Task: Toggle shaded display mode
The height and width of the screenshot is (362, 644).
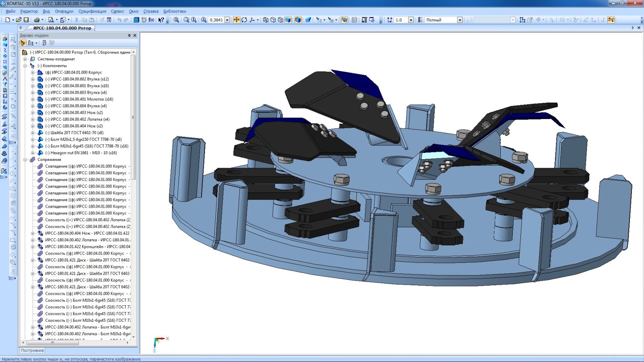Action: click(288, 20)
